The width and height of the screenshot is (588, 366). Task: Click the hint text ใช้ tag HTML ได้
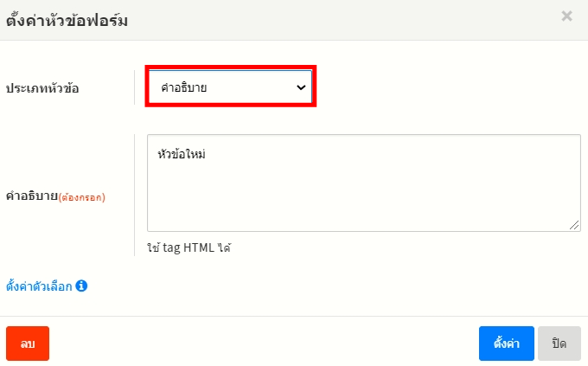click(x=189, y=247)
